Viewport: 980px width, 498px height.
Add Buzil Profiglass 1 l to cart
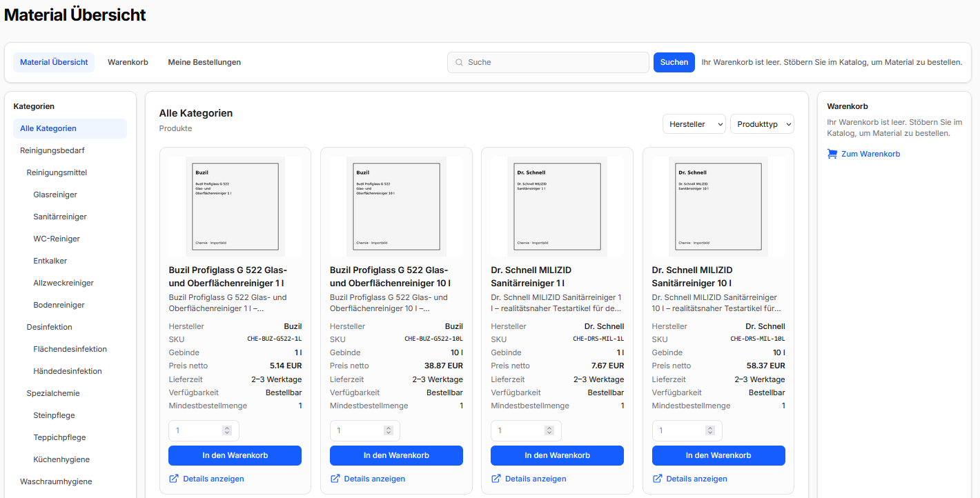click(235, 455)
